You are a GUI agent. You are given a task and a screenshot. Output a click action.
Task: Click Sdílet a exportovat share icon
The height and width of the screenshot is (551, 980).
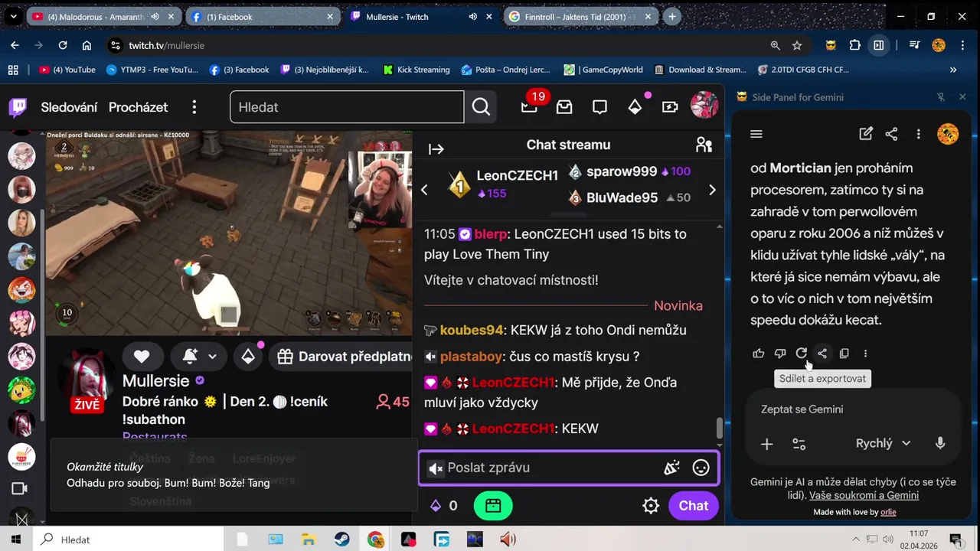tap(822, 354)
